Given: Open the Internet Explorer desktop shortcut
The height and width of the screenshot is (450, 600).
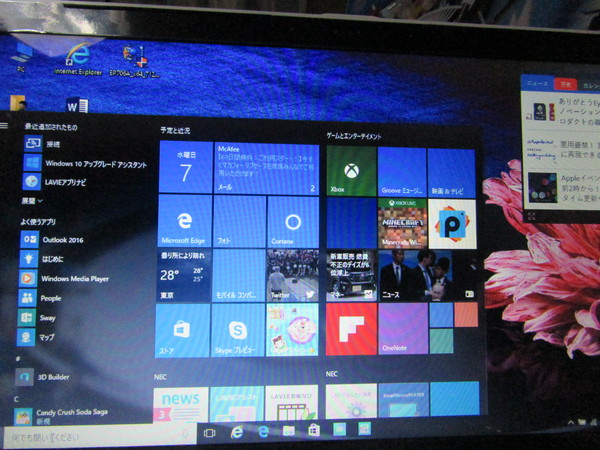Looking at the screenshot, I should point(78,59).
